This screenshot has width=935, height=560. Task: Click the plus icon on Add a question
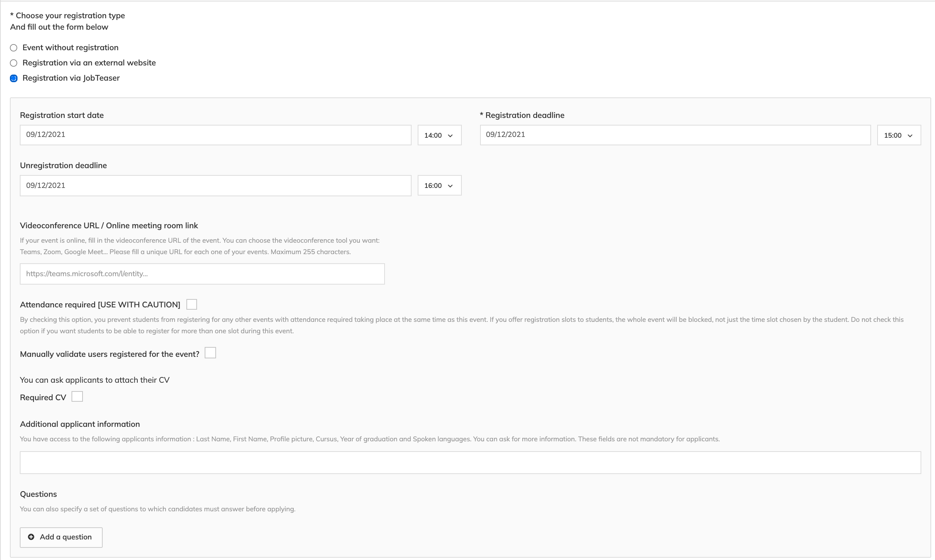point(31,537)
